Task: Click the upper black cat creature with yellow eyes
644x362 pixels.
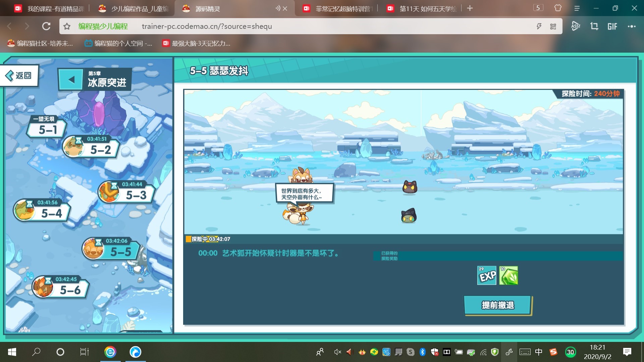Action: click(410, 187)
